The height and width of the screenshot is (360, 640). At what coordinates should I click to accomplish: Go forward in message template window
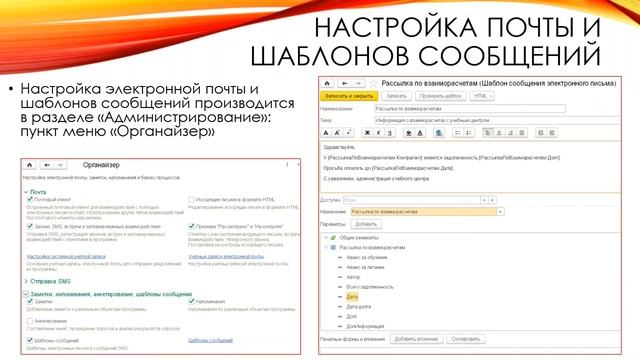(358, 83)
